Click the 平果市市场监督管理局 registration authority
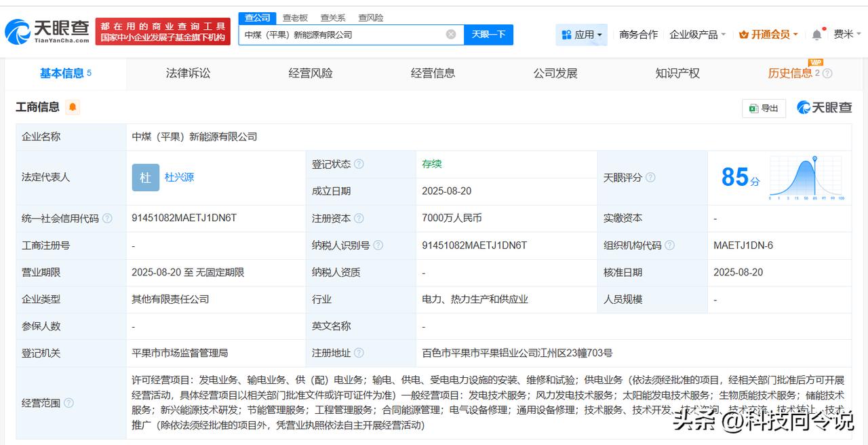Screen dimensions: 868x445 [180, 353]
